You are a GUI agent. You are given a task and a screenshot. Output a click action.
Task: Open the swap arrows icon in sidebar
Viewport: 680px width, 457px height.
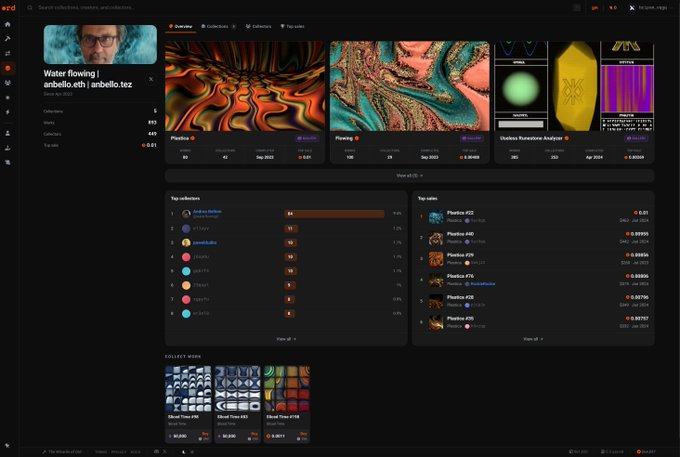pyautogui.click(x=8, y=53)
